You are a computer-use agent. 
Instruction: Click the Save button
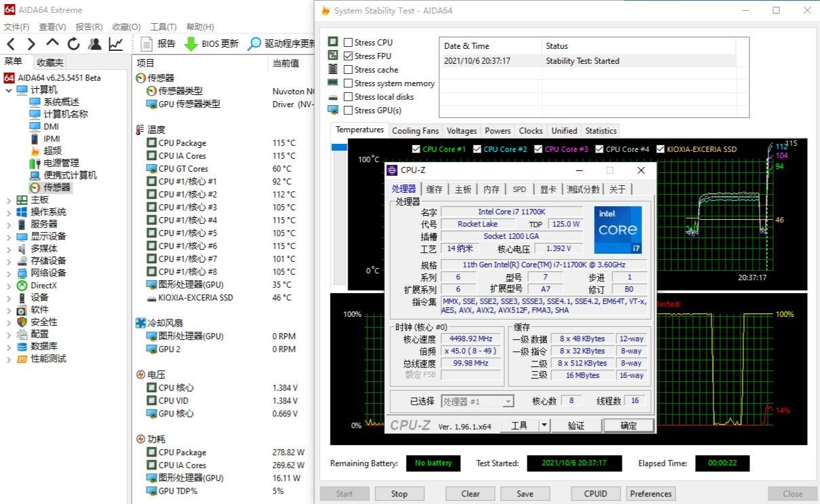pos(525,494)
